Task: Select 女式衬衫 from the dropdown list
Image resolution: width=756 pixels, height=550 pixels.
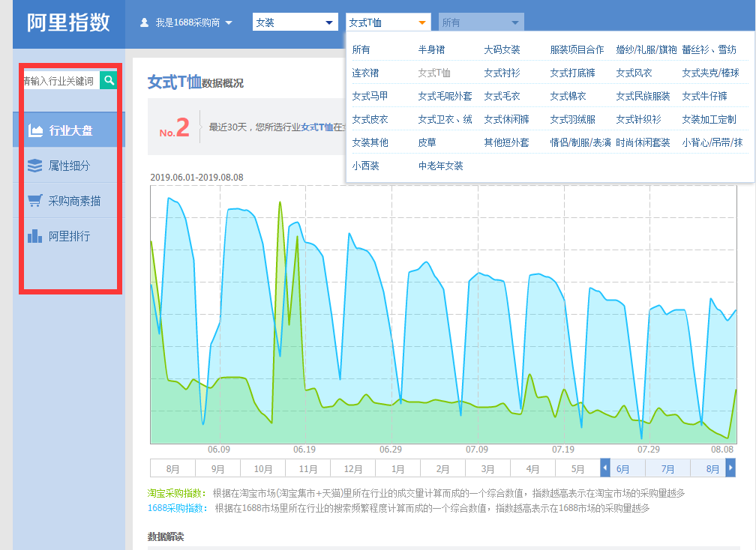Action: coord(502,73)
